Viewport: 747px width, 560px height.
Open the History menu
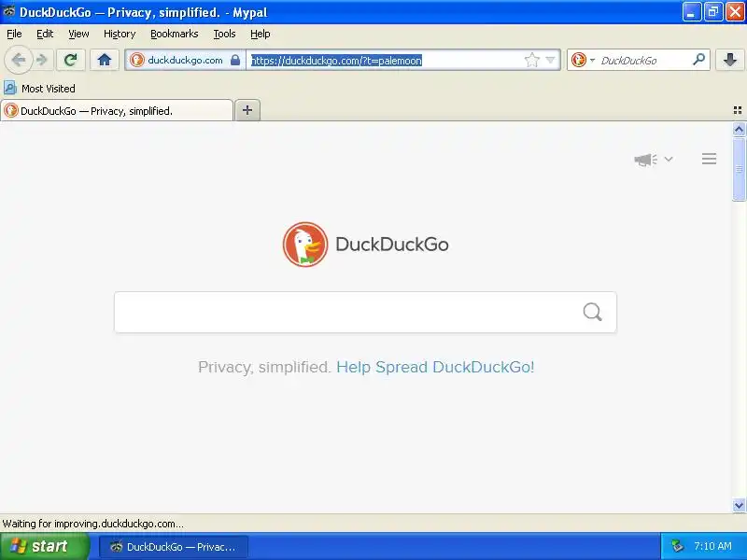pyautogui.click(x=120, y=34)
